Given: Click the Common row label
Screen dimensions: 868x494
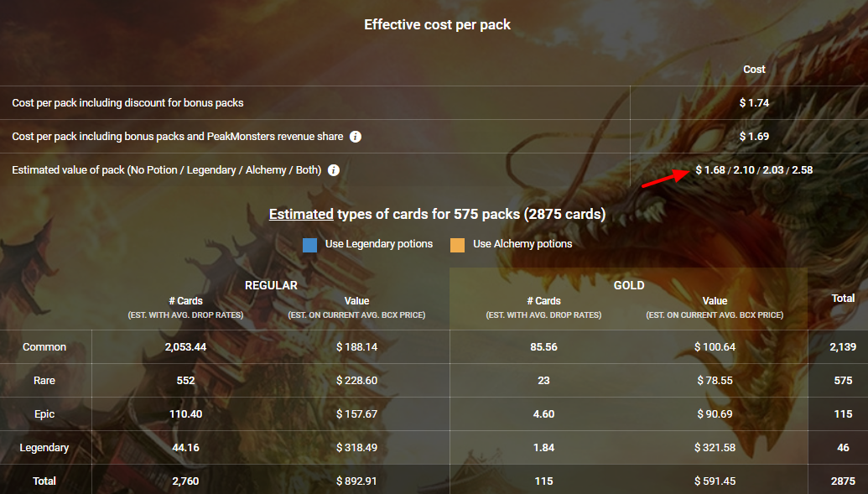Looking at the screenshot, I should (44, 347).
